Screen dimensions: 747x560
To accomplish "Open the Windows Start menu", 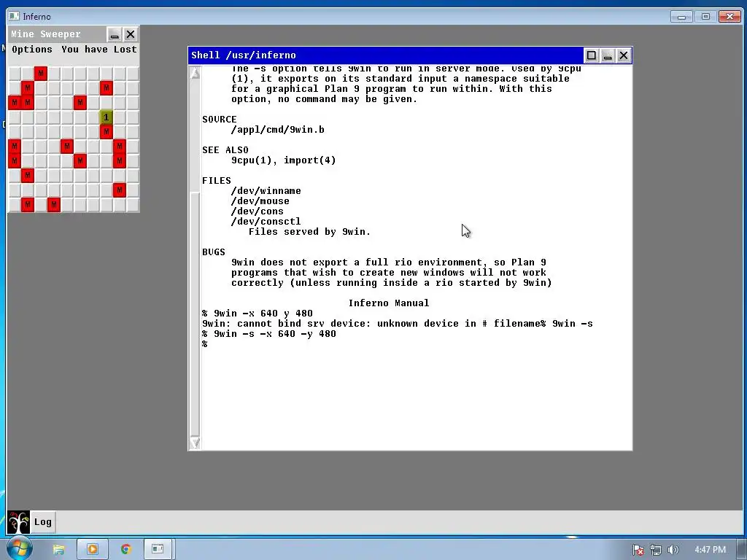I will pos(18,549).
